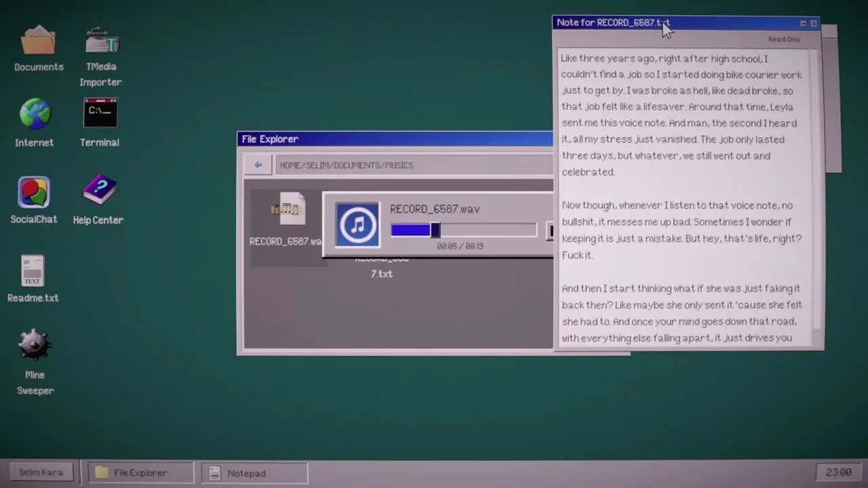Click the HOME/SELIM/DOCUMENTS/MUSICS path bar
The height and width of the screenshot is (488, 868).
[x=415, y=165]
